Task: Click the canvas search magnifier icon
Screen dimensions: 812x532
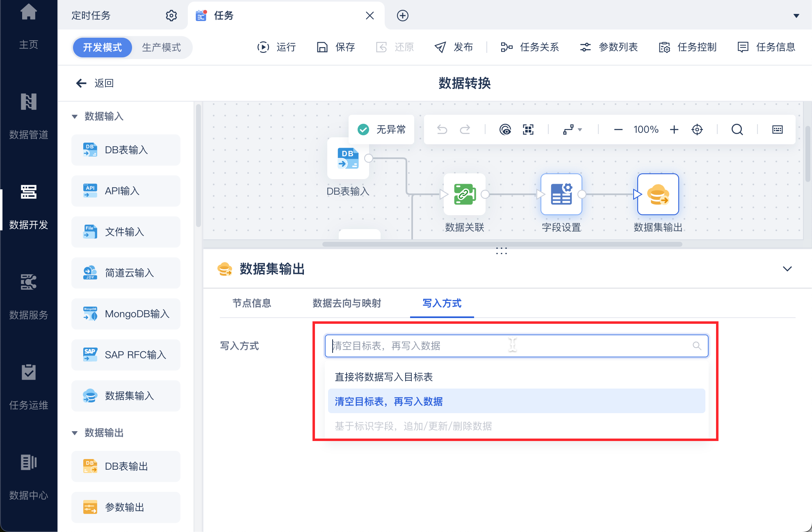Action: tap(737, 130)
